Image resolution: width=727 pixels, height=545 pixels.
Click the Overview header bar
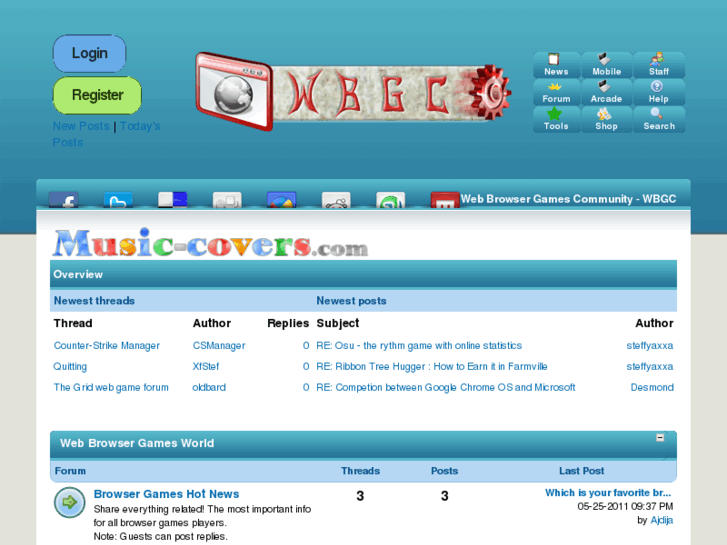coord(364,274)
